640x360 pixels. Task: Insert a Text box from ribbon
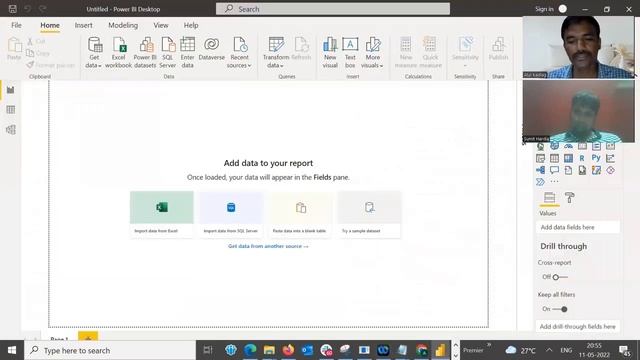tap(350, 52)
